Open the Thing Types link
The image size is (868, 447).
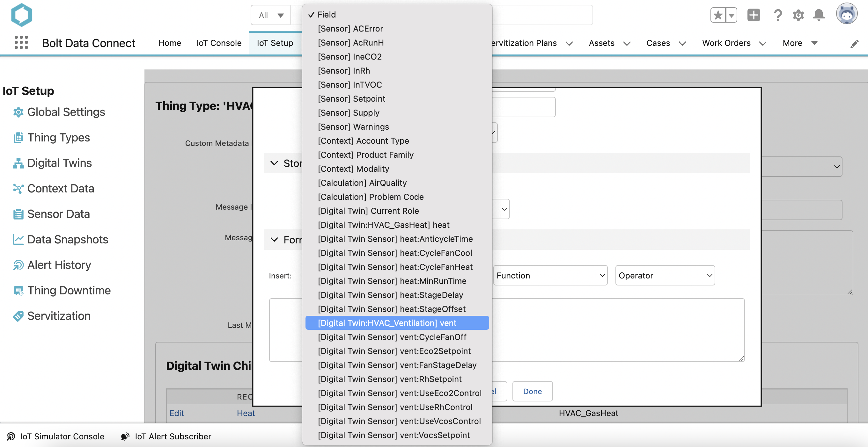(x=59, y=138)
